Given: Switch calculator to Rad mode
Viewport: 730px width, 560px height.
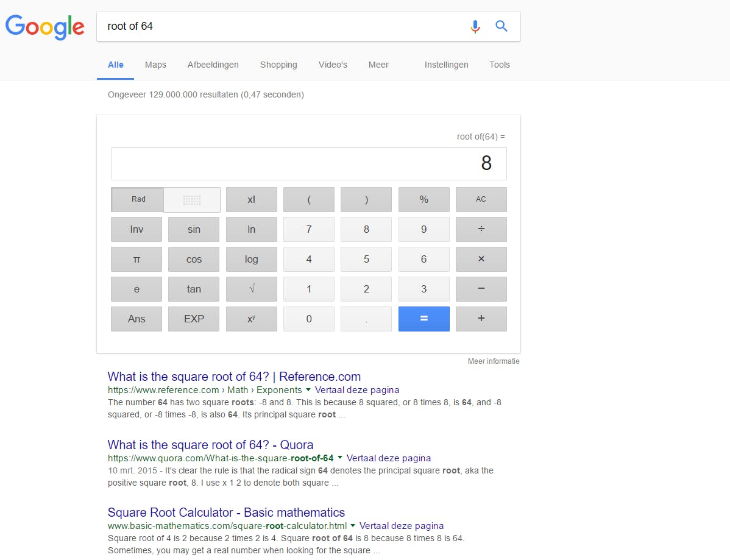Looking at the screenshot, I should pyautogui.click(x=138, y=199).
